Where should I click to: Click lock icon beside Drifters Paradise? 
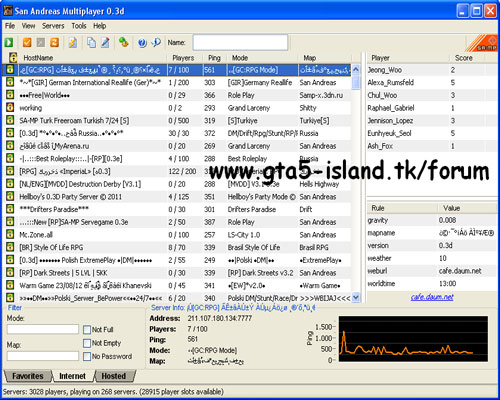10,209
